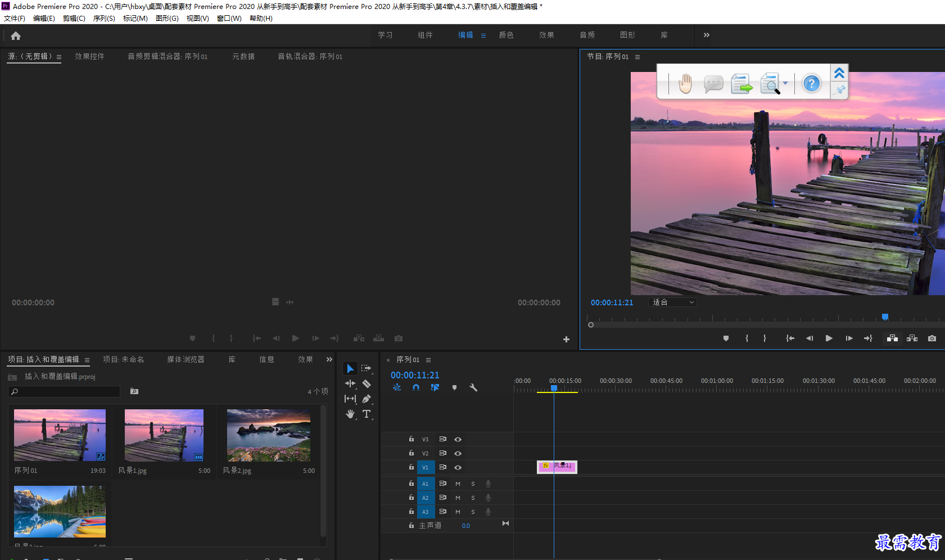
Task: Click Lift button in the Program monitor
Action: coord(892,338)
